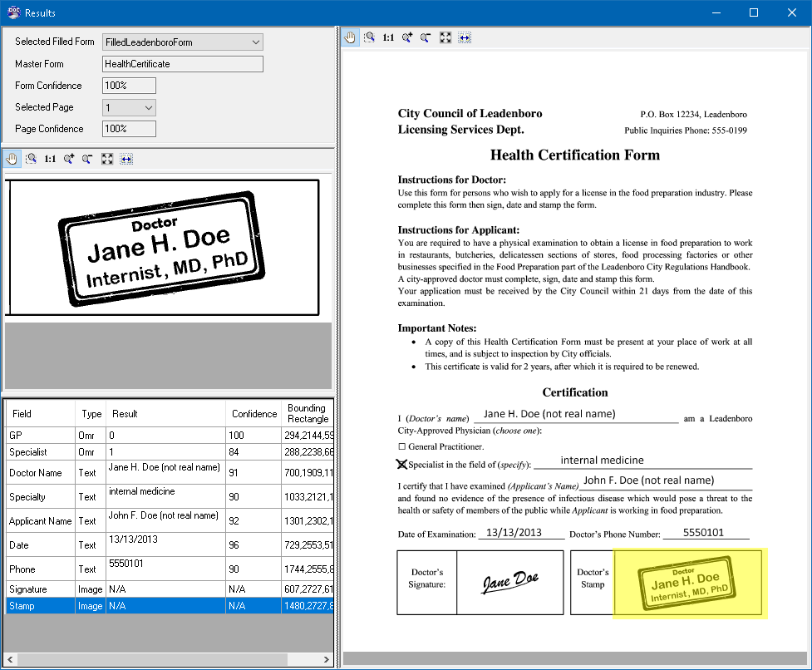Image resolution: width=812 pixels, height=670 pixels.
Task: Select pan hand tool in field image toolbar
Action: (x=12, y=159)
